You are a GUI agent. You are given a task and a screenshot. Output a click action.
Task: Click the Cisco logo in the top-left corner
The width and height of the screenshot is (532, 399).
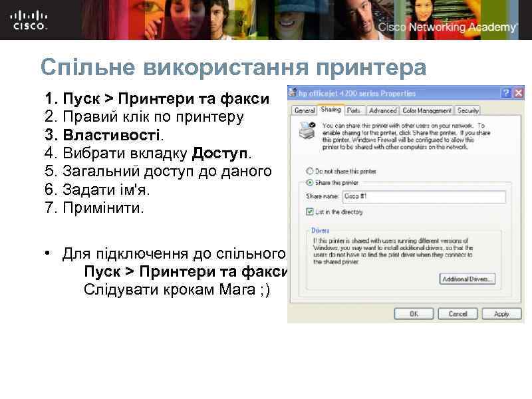tap(28, 20)
